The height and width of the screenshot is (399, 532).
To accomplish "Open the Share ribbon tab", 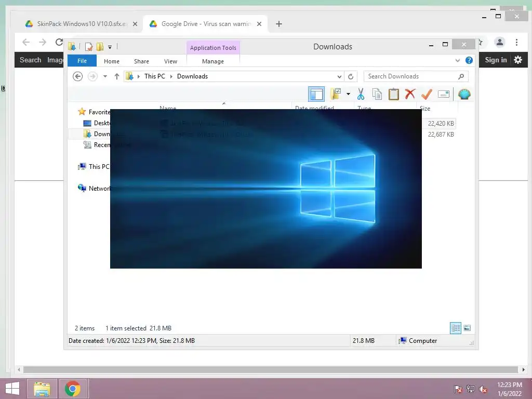I will coord(141,61).
